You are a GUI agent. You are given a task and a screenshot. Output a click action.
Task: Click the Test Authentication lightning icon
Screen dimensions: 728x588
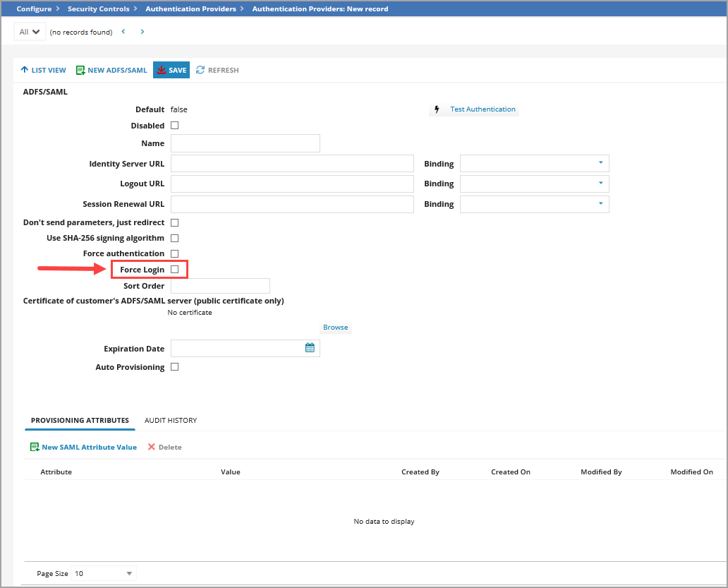437,109
